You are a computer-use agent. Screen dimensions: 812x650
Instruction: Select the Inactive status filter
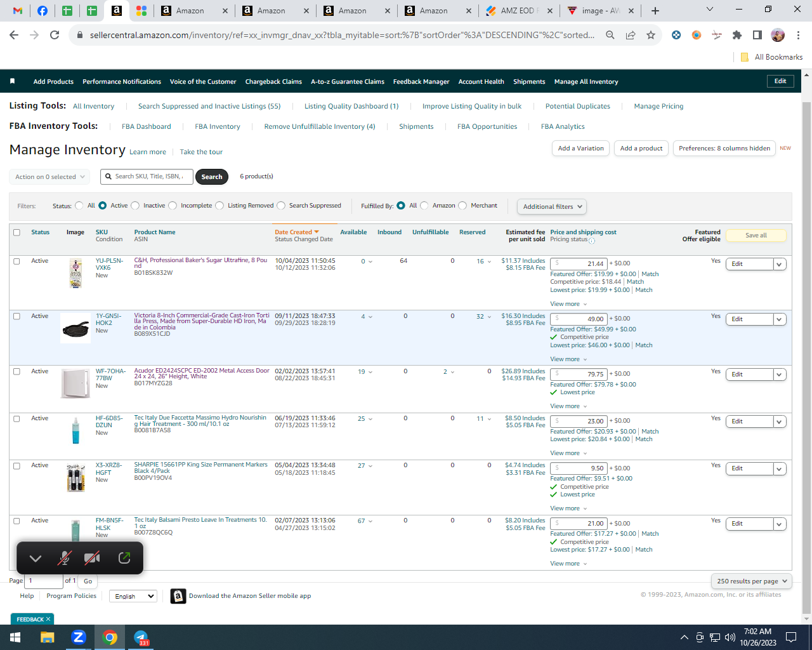click(135, 206)
